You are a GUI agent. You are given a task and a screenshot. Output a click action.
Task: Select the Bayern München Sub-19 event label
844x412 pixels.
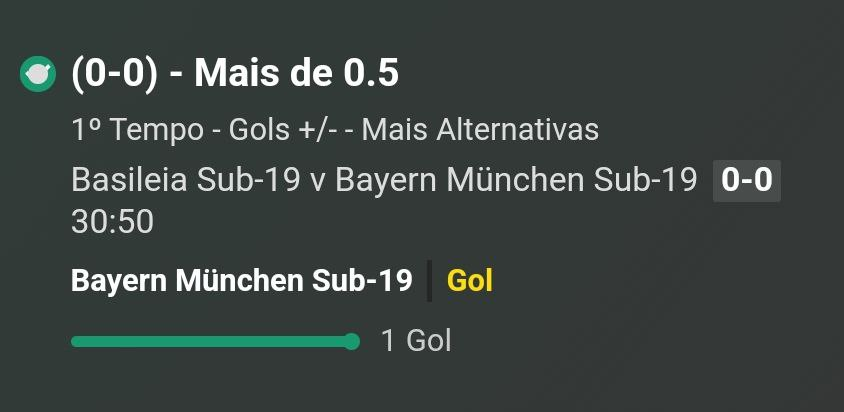coord(242,281)
